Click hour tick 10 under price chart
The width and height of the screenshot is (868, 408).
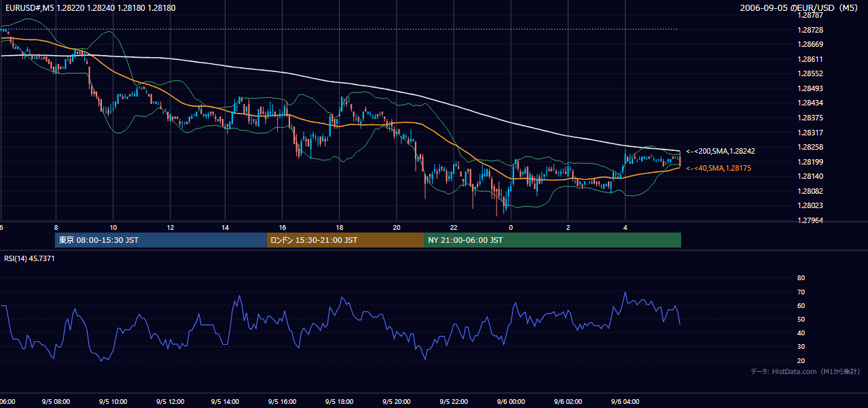[x=113, y=227]
